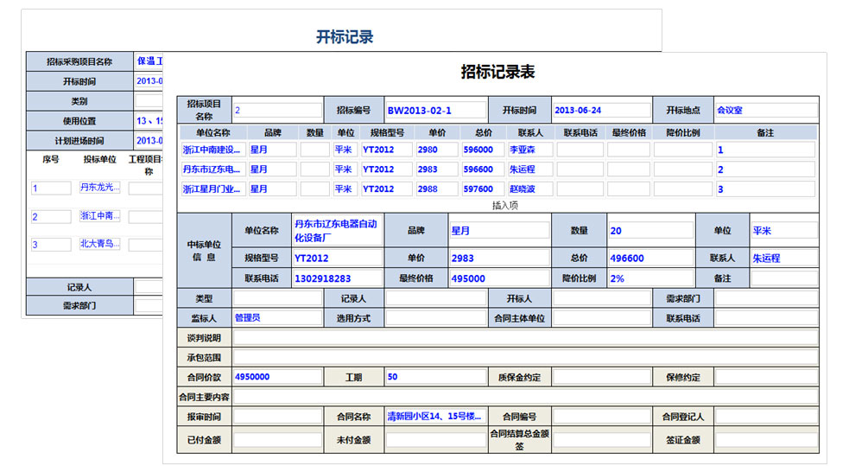The height and width of the screenshot is (466, 868).
Task: Click contact cell 赵晓波
Action: coord(529,189)
